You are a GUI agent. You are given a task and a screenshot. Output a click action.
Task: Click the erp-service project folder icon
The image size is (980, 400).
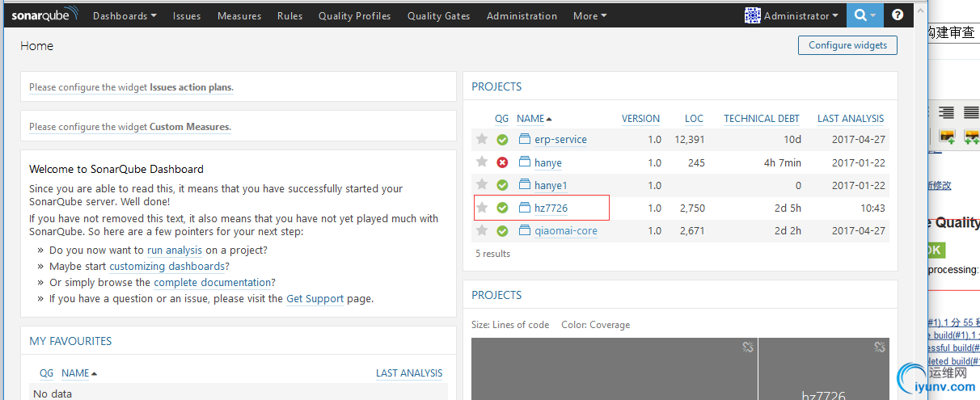click(524, 139)
